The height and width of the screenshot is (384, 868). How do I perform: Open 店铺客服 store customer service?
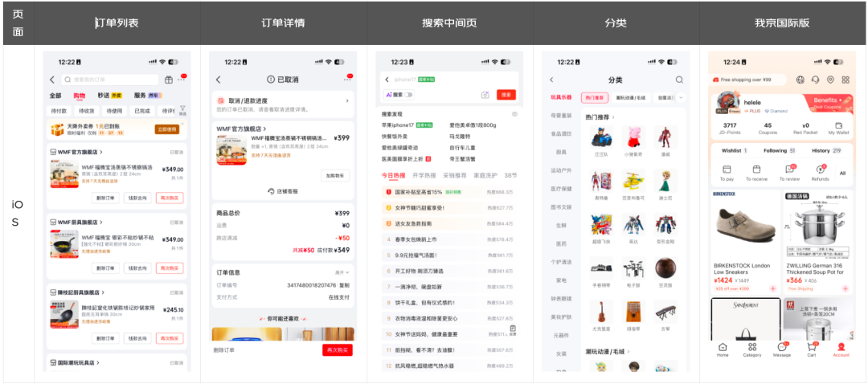(x=283, y=191)
